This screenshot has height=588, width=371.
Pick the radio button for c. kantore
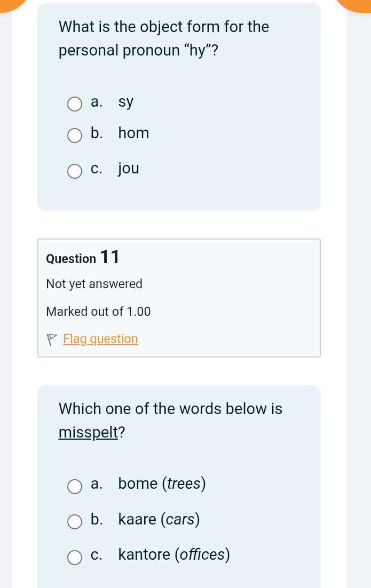click(x=75, y=557)
